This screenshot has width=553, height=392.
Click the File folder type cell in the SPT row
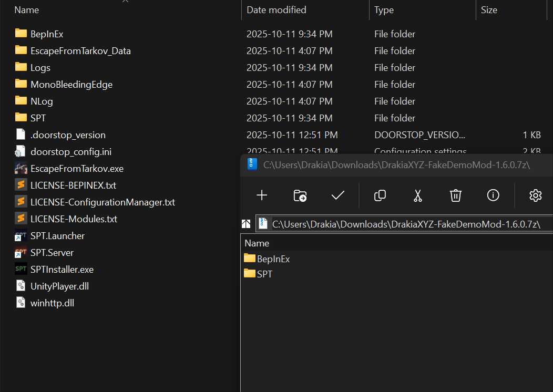pos(395,118)
